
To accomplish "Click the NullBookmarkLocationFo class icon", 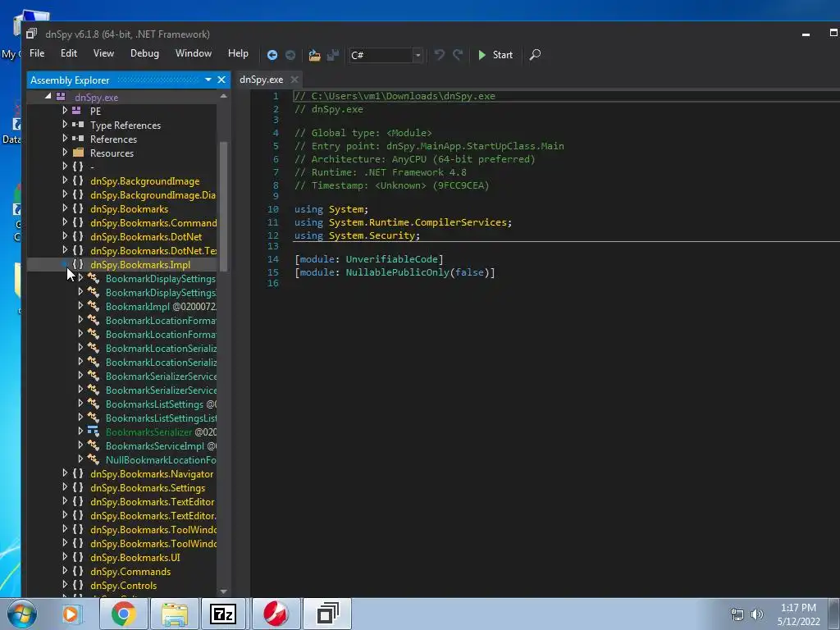I will (x=94, y=459).
